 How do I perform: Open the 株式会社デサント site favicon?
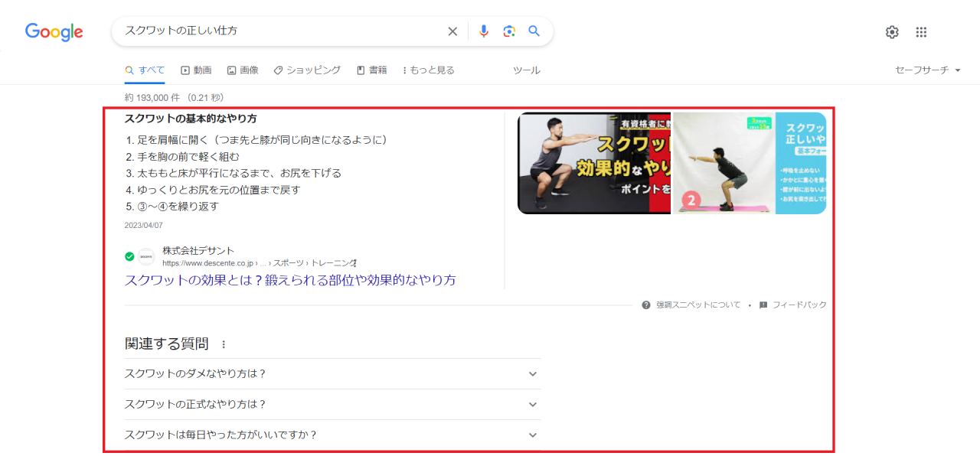[146, 256]
